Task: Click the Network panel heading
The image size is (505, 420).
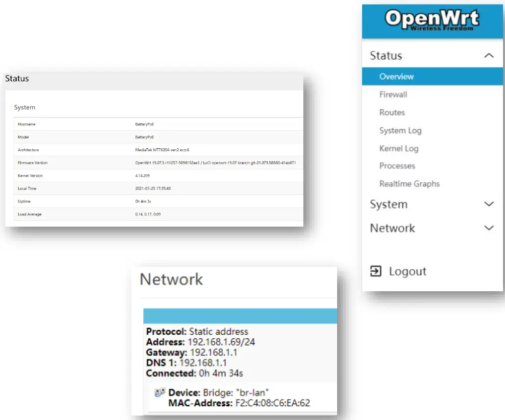Action: (171, 279)
